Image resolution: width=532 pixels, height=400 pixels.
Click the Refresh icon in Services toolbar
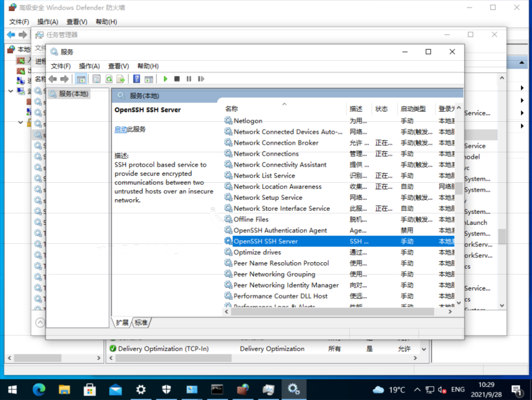click(x=109, y=79)
